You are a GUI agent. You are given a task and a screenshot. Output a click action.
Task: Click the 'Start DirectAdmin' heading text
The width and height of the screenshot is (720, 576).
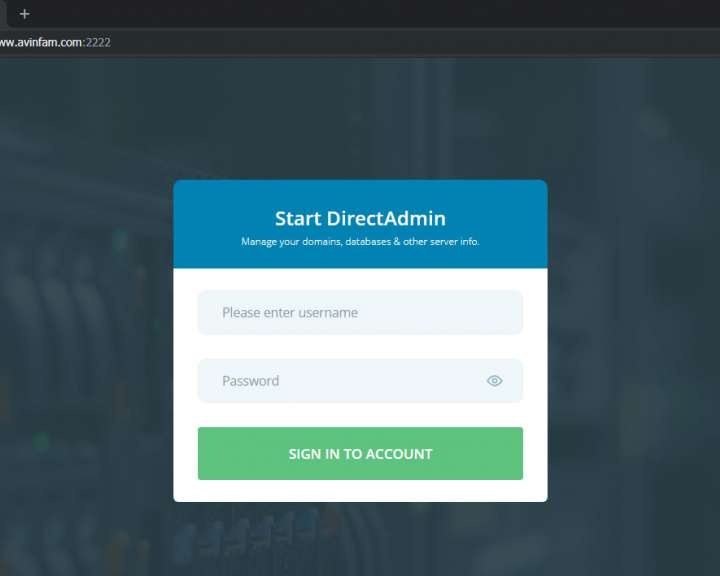tap(360, 219)
